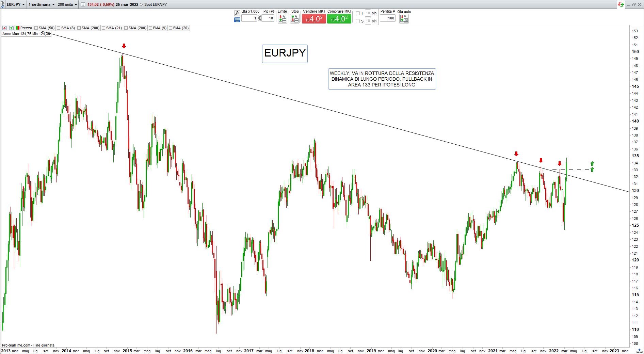Click the Pip (¥) input field
Image resolution: width=644 pixels, height=354 pixels.
point(268,18)
